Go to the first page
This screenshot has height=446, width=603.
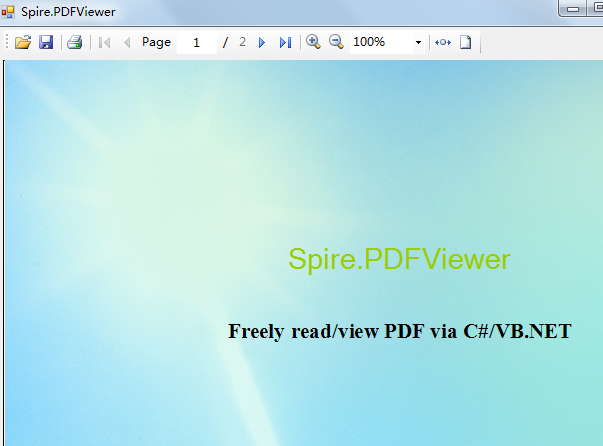[104, 42]
